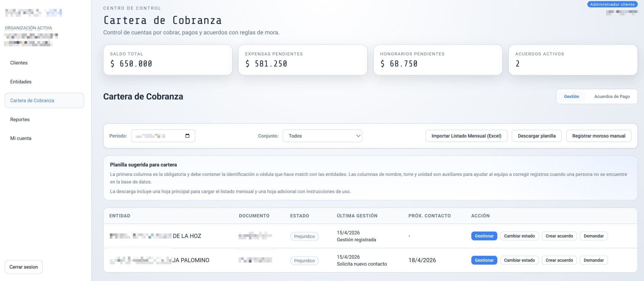
Task: Click Cambiar estado for PALOMINO row
Action: coord(519,260)
